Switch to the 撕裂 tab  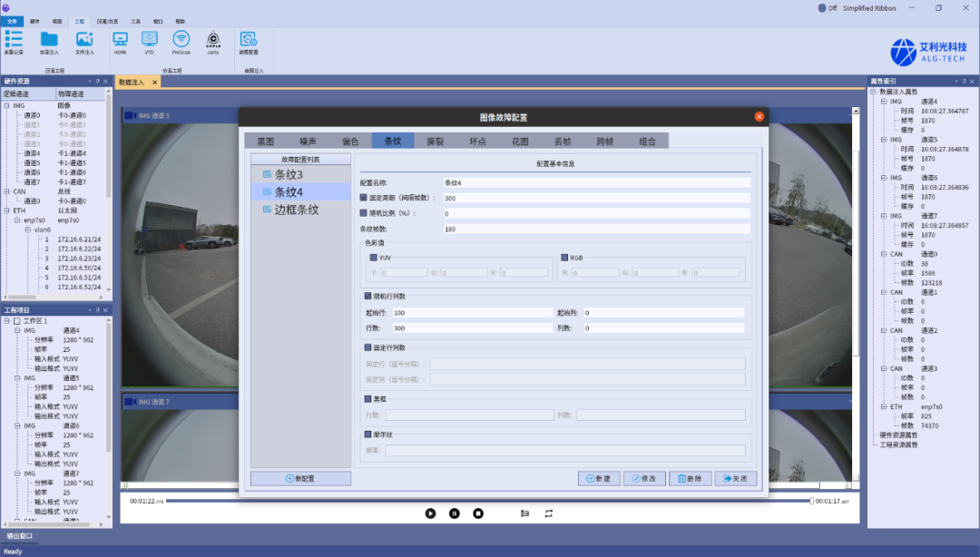pos(435,142)
